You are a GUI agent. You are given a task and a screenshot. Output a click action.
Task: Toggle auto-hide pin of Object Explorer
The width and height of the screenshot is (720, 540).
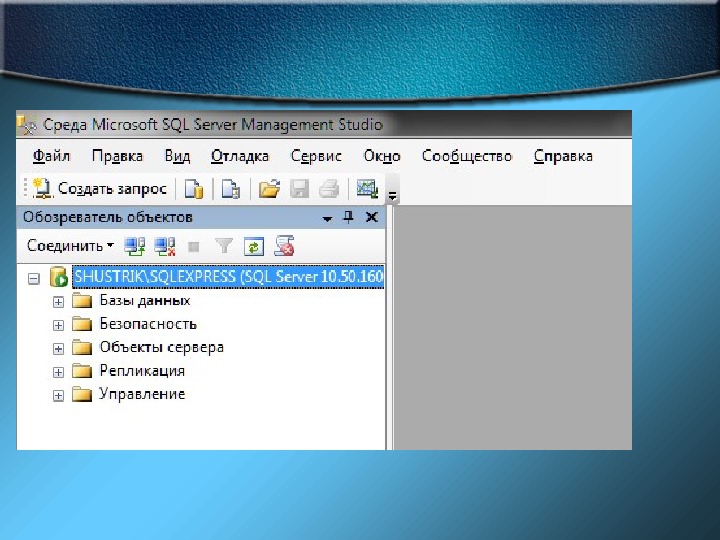click(x=349, y=217)
